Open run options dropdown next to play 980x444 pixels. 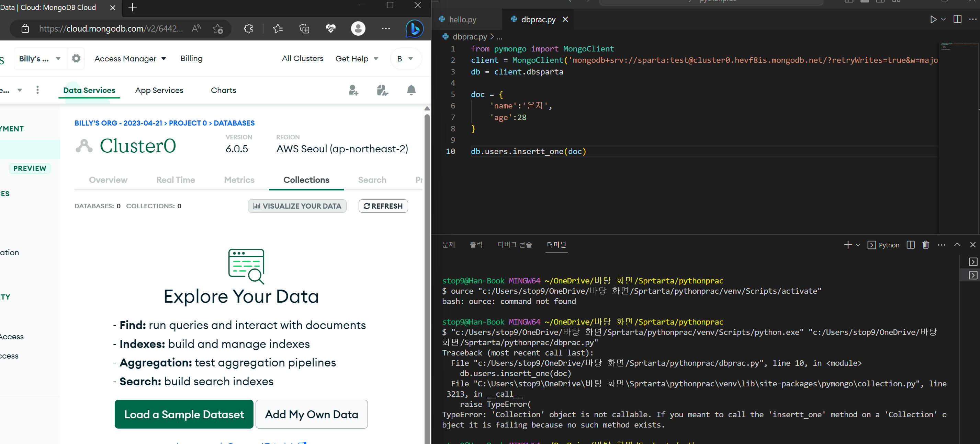tap(944, 20)
